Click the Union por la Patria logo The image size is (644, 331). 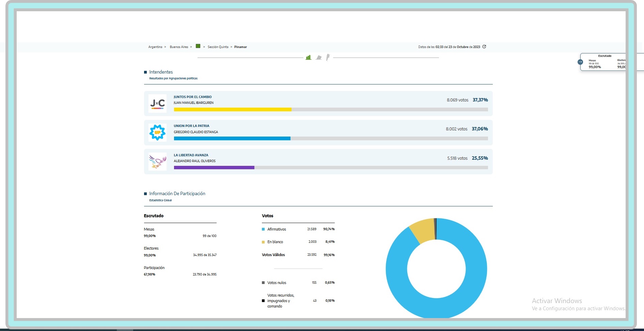(158, 132)
